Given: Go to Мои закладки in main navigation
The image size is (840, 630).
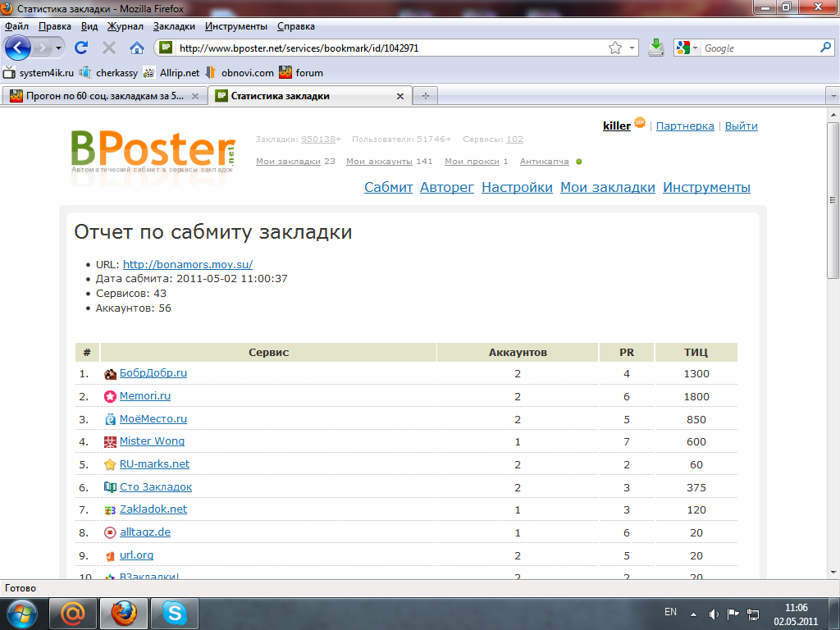Looking at the screenshot, I should coord(608,188).
